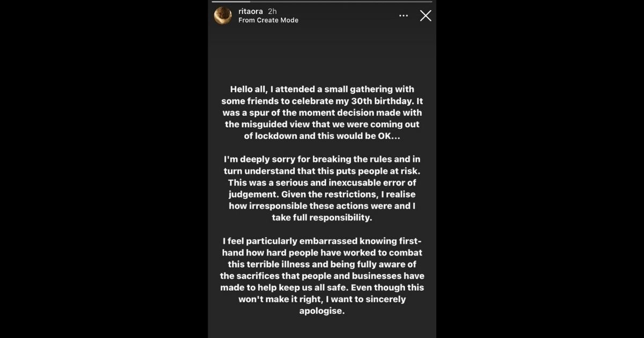Click the 'take full responsibility' line

(322, 218)
